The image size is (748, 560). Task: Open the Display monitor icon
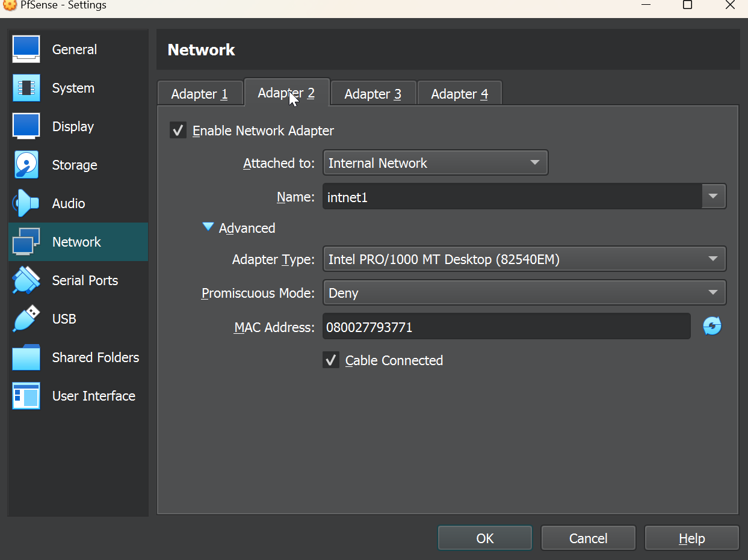click(x=26, y=126)
